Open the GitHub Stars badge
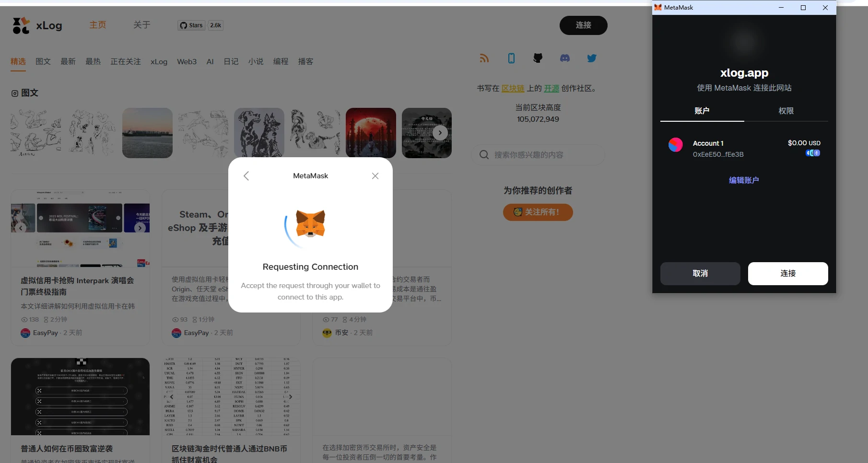The image size is (868, 463). point(192,25)
